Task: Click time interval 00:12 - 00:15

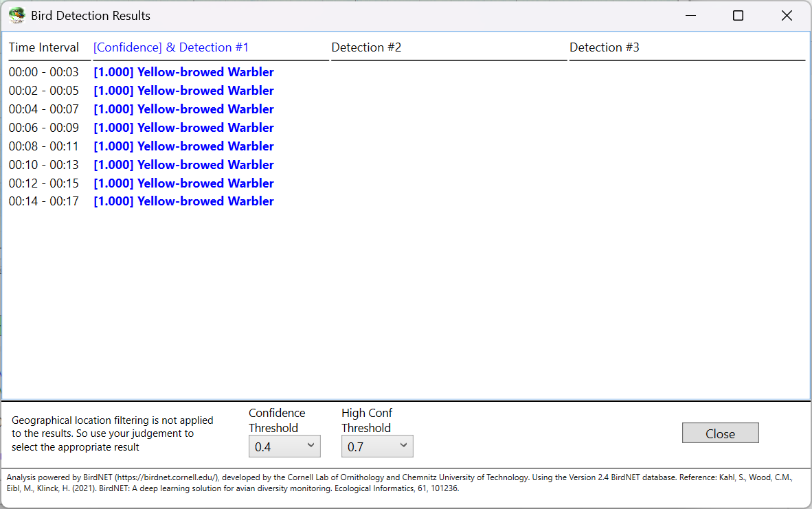Action: pos(43,183)
